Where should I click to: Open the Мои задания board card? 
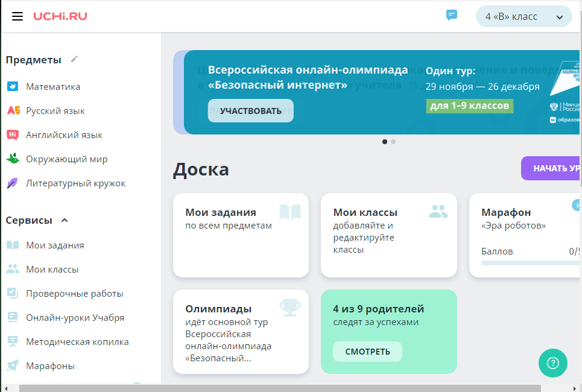[x=241, y=235]
